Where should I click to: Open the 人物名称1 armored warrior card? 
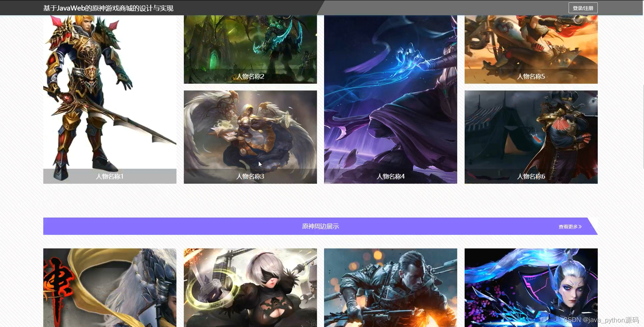(x=110, y=99)
